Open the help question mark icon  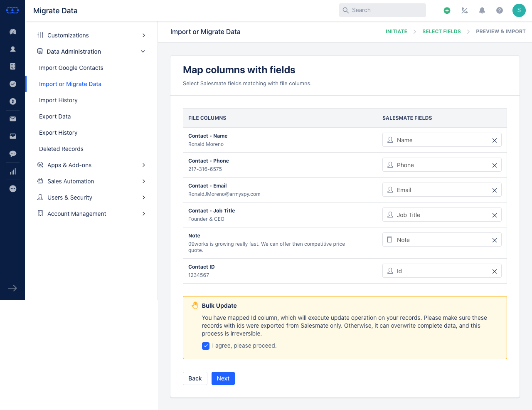[500, 10]
